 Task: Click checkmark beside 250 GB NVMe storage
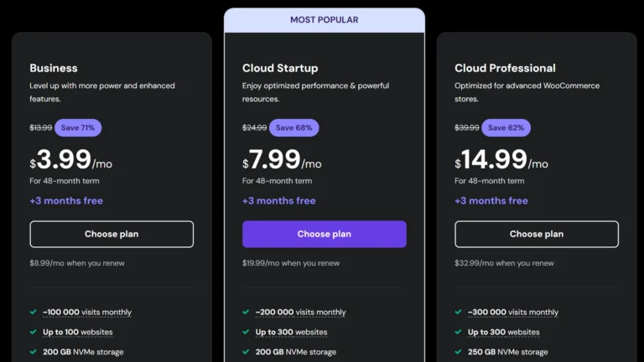(459, 352)
